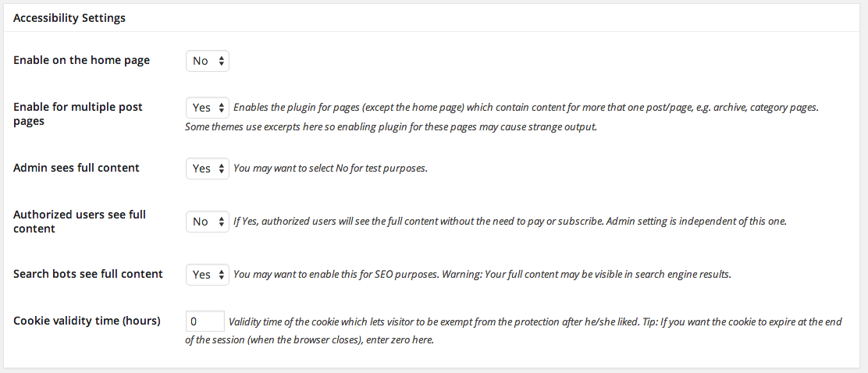
Task: Click the authorized users help text about paying
Action: 510,222
